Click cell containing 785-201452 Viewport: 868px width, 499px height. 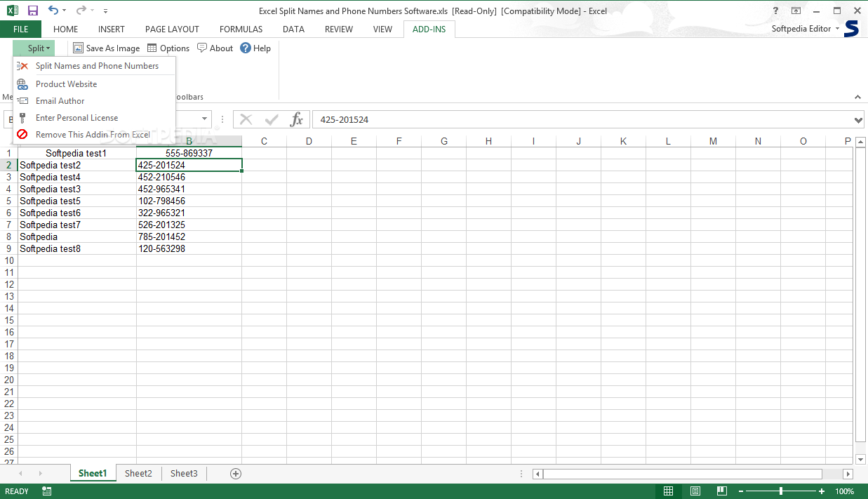coord(189,237)
